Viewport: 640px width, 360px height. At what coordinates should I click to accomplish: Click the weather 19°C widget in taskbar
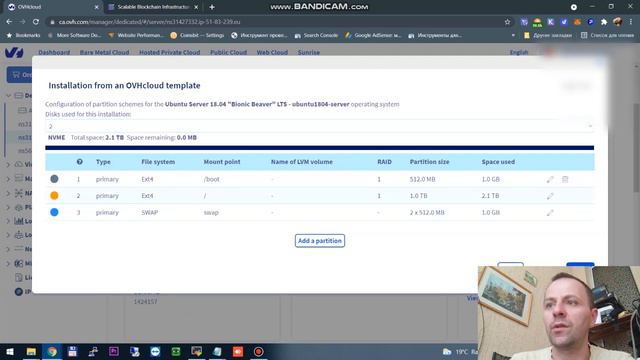pyautogui.click(x=460, y=351)
